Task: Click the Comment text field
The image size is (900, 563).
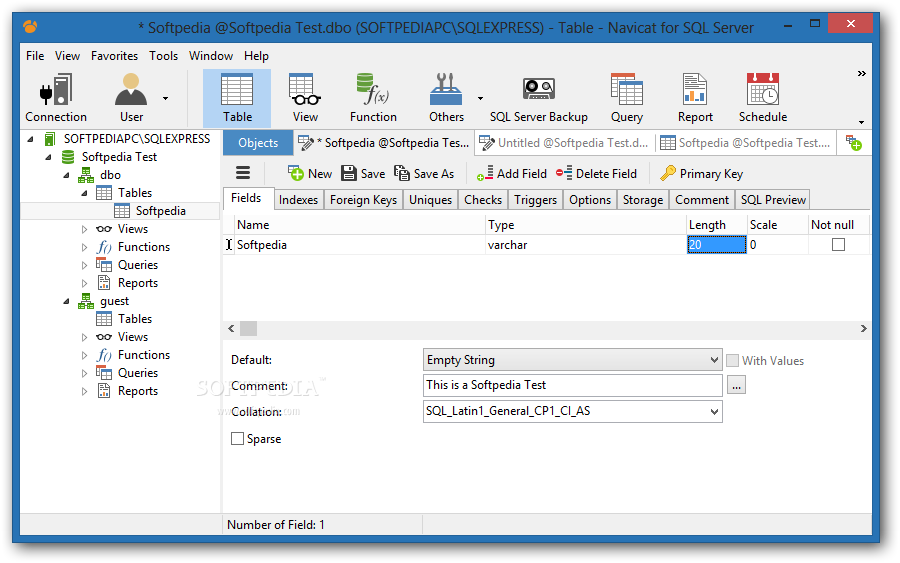Action: point(572,385)
